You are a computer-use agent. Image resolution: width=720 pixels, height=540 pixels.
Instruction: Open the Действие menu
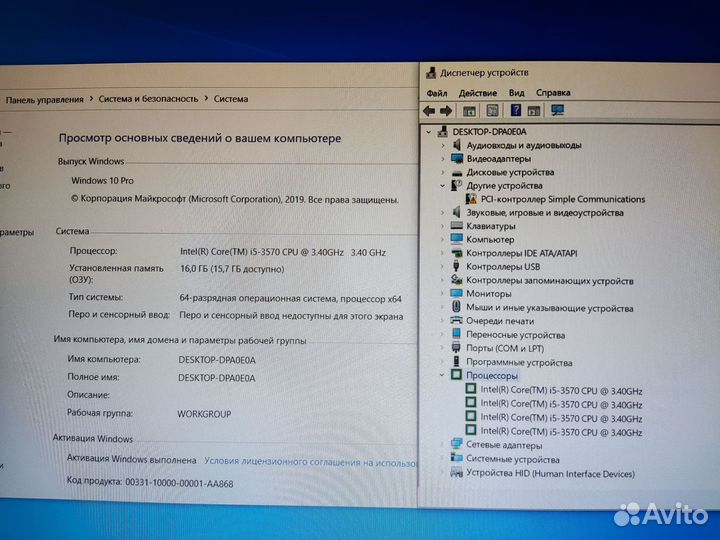(x=478, y=93)
